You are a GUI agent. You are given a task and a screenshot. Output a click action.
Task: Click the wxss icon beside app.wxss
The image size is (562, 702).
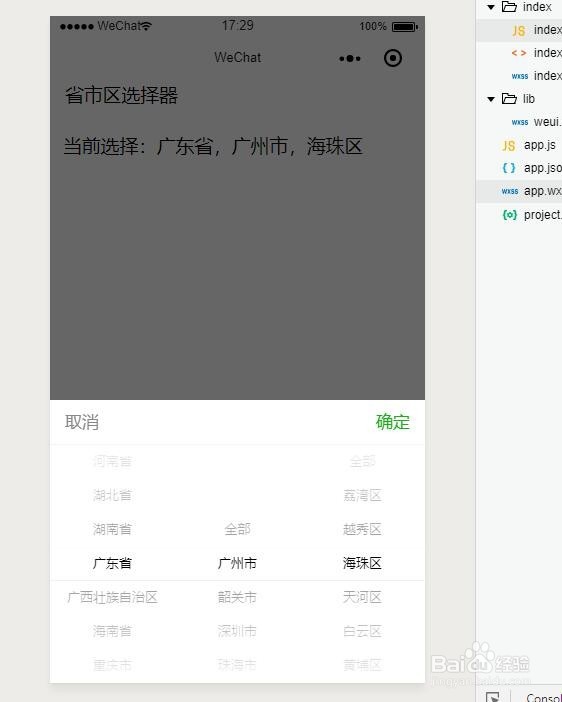pyautogui.click(x=510, y=192)
